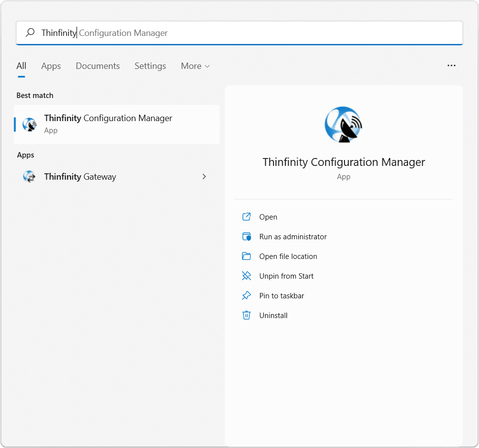This screenshot has height=448, width=479.
Task: Focus the Thinfinity search input field
Action: (x=239, y=32)
